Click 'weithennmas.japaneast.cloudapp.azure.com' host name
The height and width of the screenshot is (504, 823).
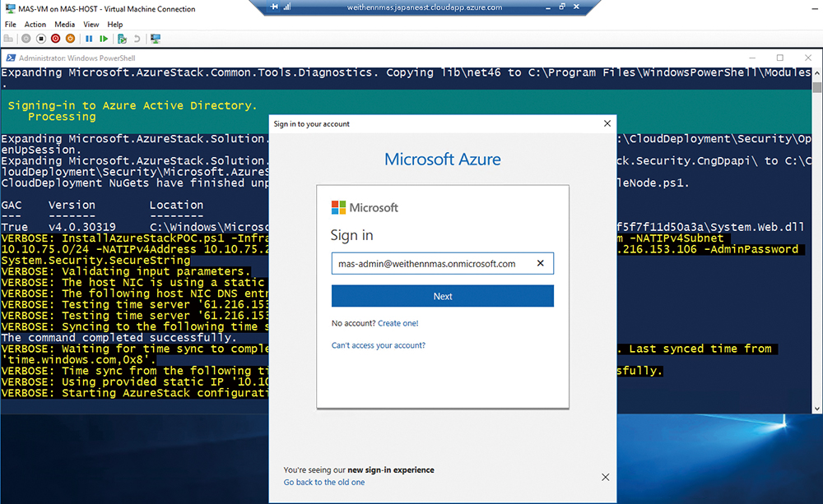(425, 7)
